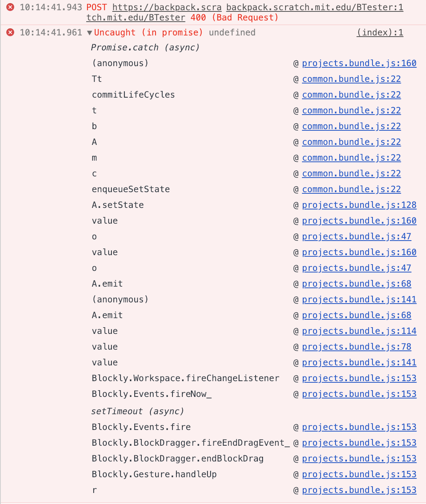This screenshot has width=426, height=504.
Task: Open projects.bundle.js:68 for A.emit
Action: [356, 283]
